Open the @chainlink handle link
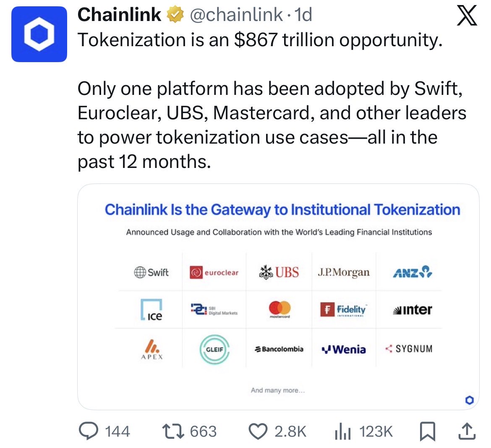Screen dimensions: 491x448 coord(236,16)
